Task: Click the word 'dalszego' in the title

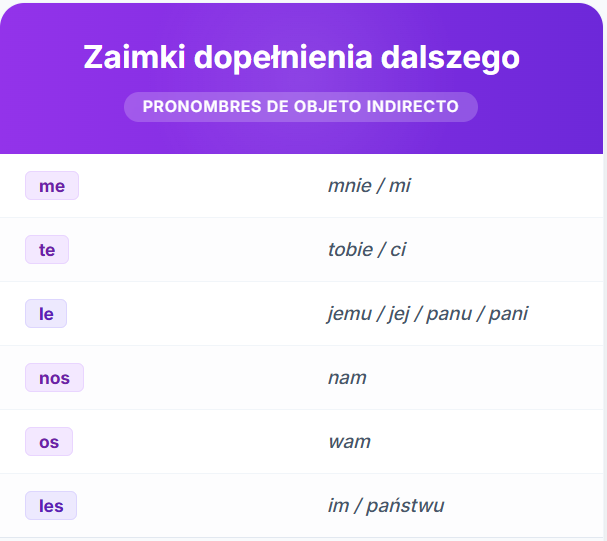Action: [450, 58]
